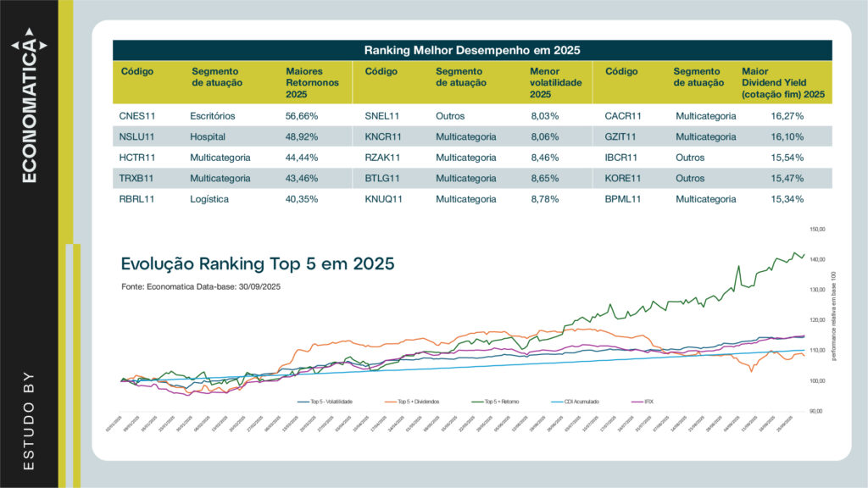
Task: Click the 'Maior Dividend Yield' column header
Action: pos(782,83)
